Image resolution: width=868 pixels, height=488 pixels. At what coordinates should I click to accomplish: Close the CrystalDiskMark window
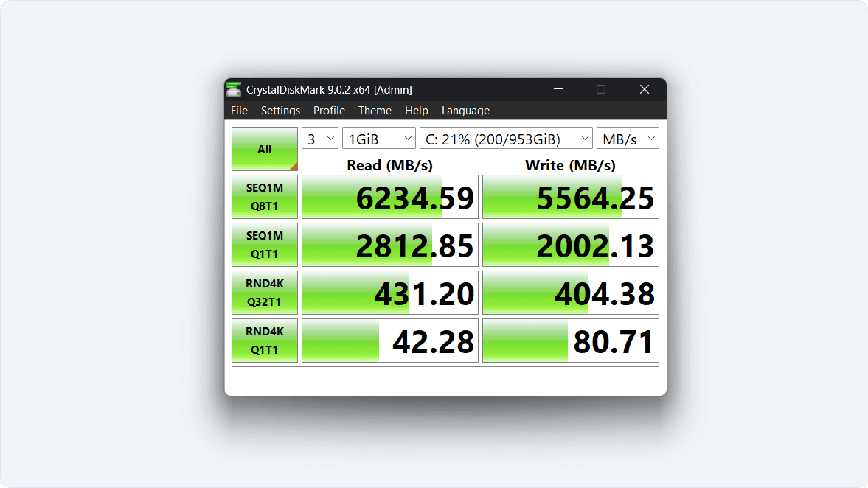(x=645, y=89)
